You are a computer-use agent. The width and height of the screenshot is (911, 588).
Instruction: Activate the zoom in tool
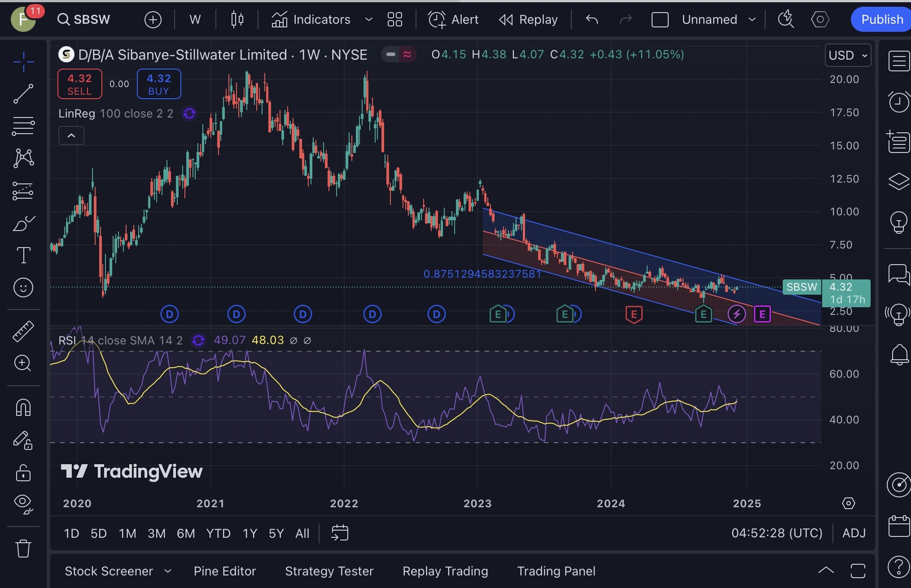click(23, 363)
